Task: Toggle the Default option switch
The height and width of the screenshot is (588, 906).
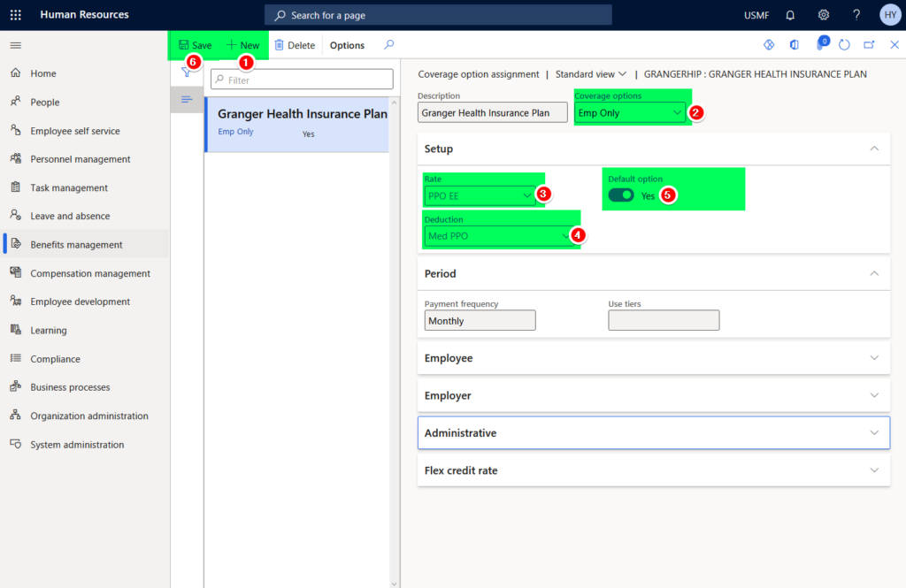Action: pos(621,195)
